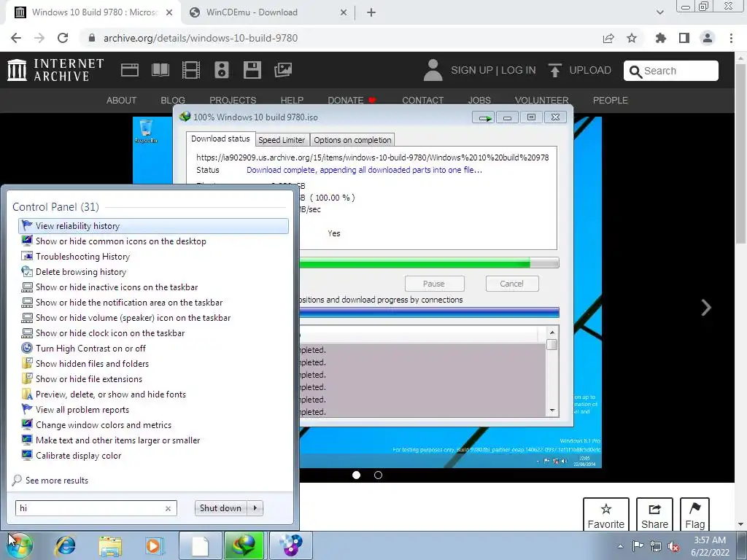The height and width of the screenshot is (560, 747).
Task: Open the Internet Archive software floppy icon
Action: [x=252, y=70]
